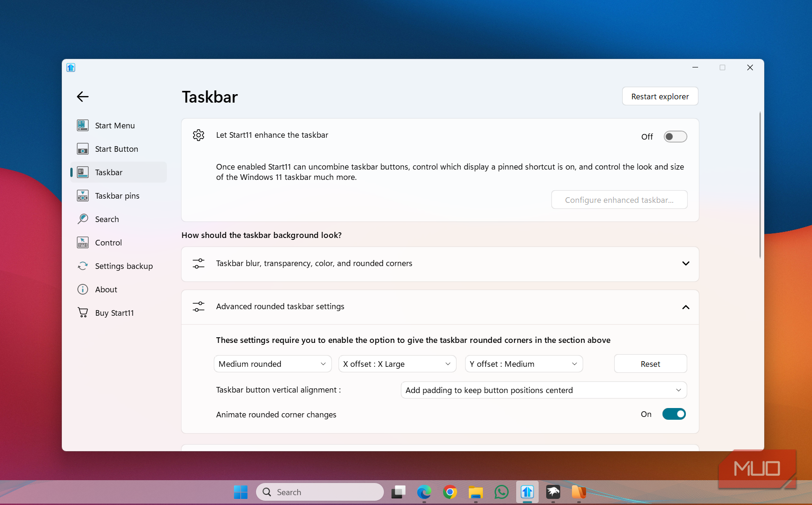
Task: Open Settings backup page
Action: pos(119,266)
